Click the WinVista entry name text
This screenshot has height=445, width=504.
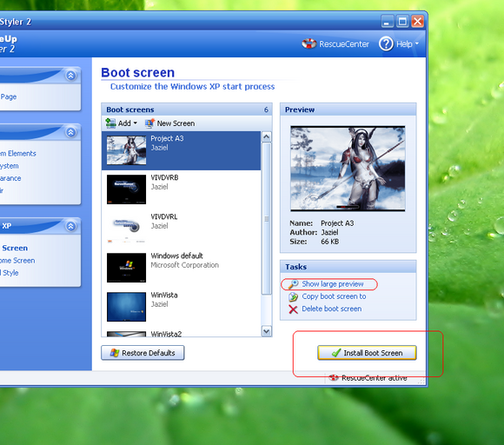164,296
